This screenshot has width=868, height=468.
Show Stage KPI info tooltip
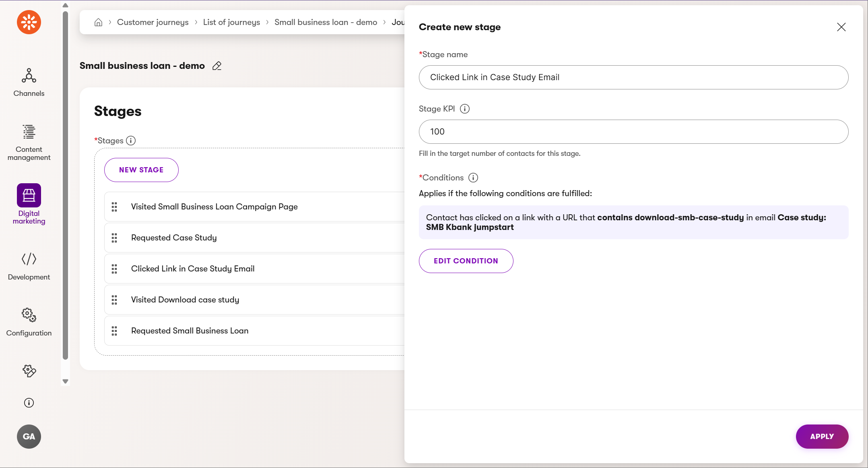(x=465, y=109)
